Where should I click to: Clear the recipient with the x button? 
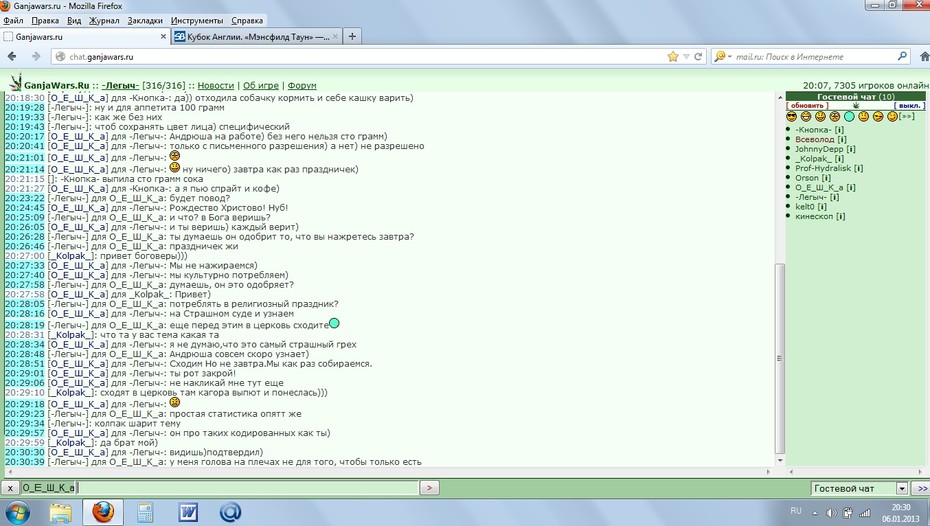point(10,488)
